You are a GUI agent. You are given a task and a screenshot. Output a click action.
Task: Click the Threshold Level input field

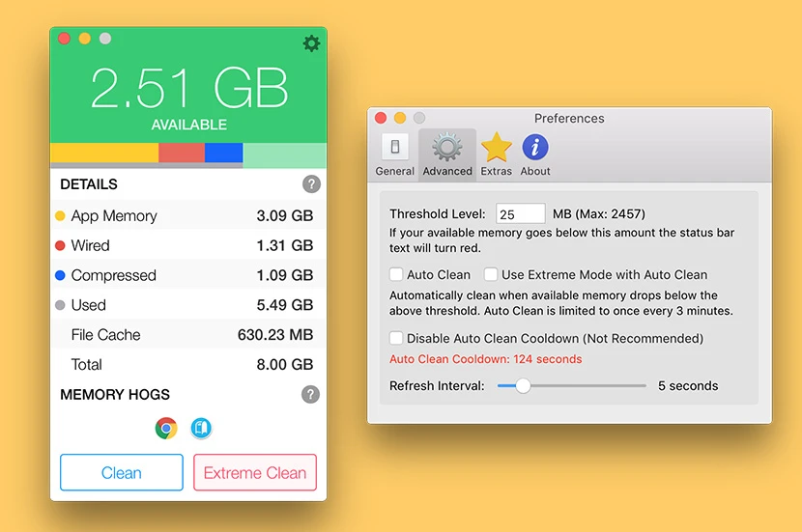coord(520,213)
